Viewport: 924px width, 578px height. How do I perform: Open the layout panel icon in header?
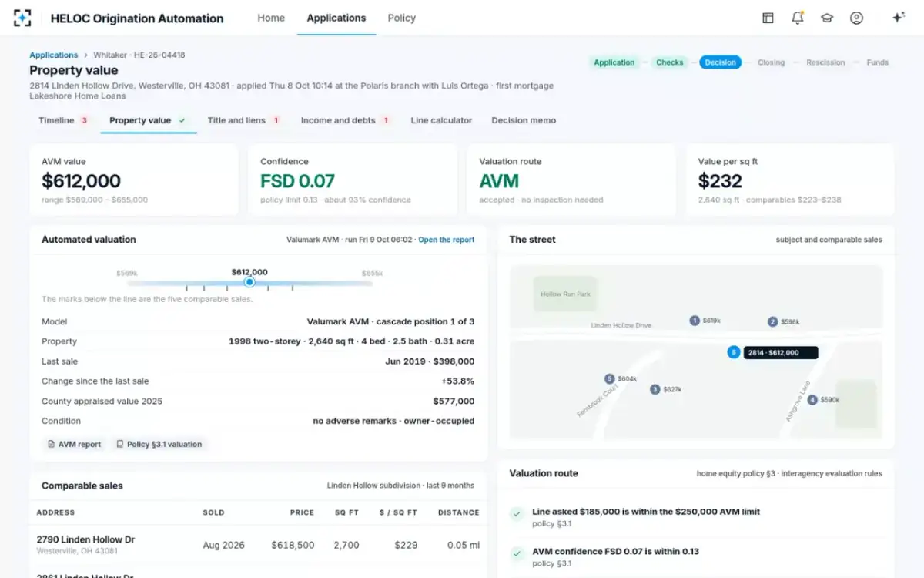[x=768, y=18]
